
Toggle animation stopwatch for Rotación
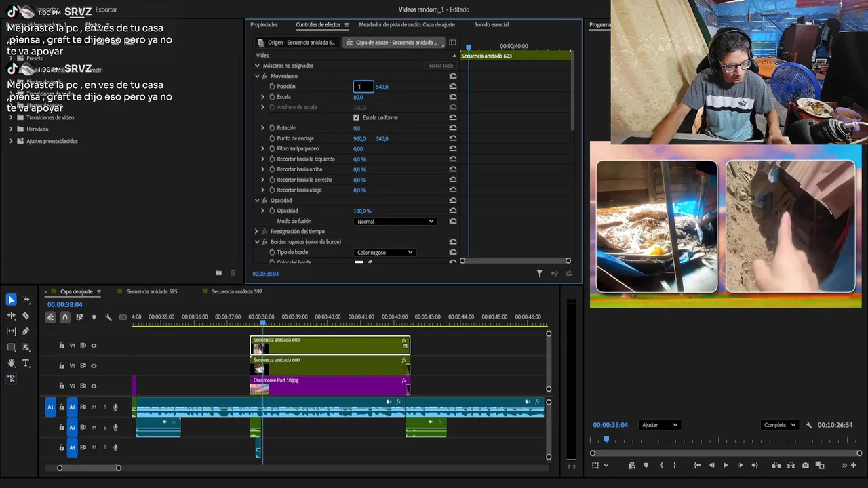pos(272,128)
